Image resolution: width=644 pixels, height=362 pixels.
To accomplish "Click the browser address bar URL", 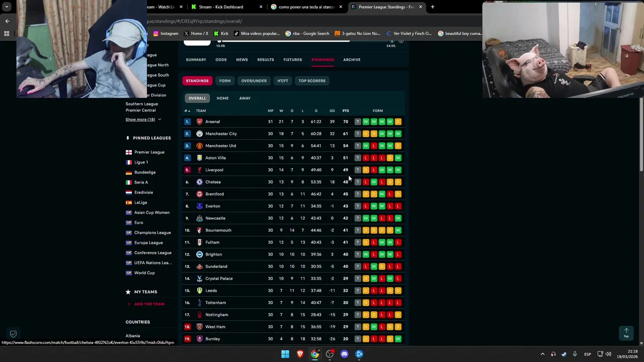I will (x=195, y=21).
